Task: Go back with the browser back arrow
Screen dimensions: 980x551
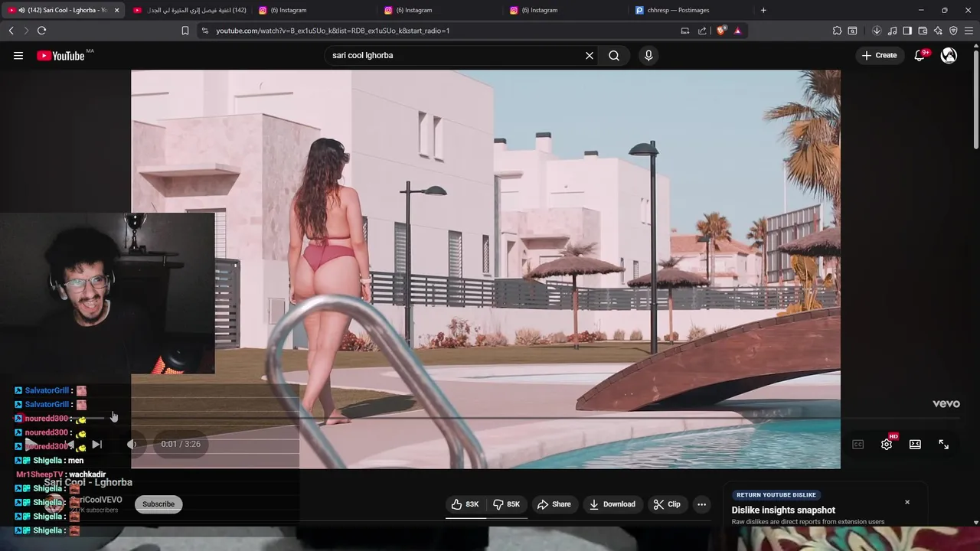Action: click(x=11, y=31)
